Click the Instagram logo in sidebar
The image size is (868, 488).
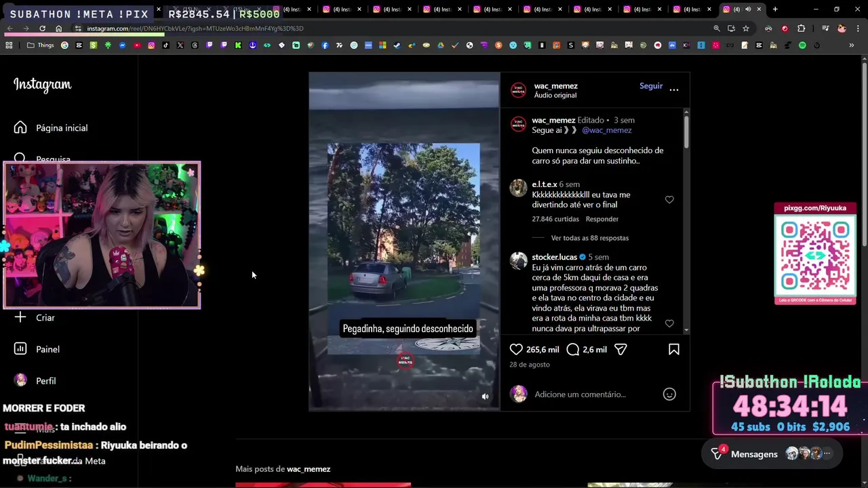coord(42,85)
